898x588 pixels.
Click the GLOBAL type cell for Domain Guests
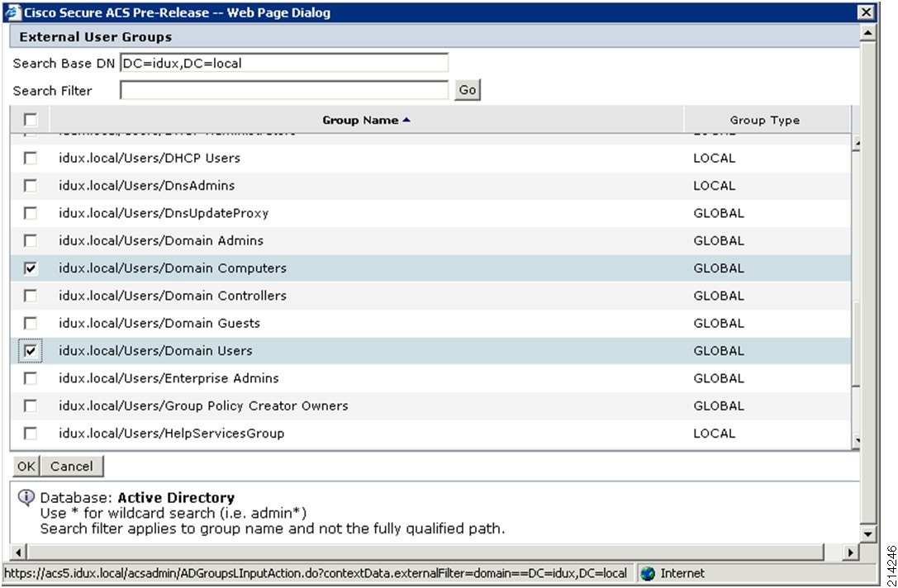(x=719, y=323)
